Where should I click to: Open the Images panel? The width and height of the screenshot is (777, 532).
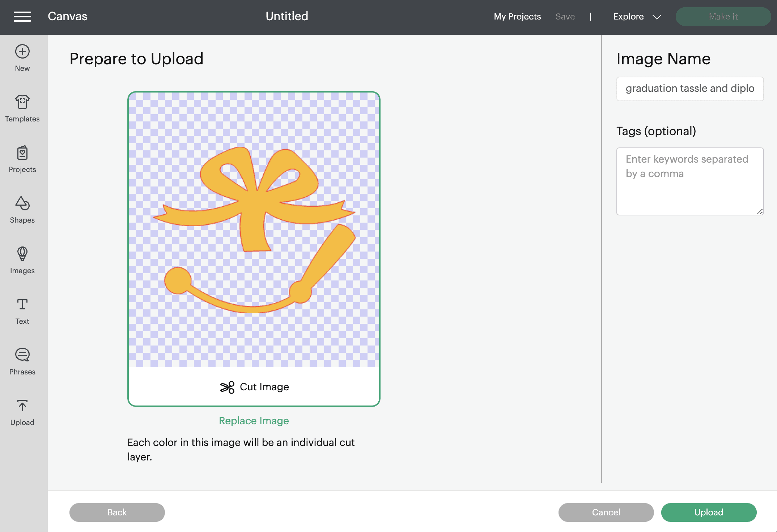point(22,261)
